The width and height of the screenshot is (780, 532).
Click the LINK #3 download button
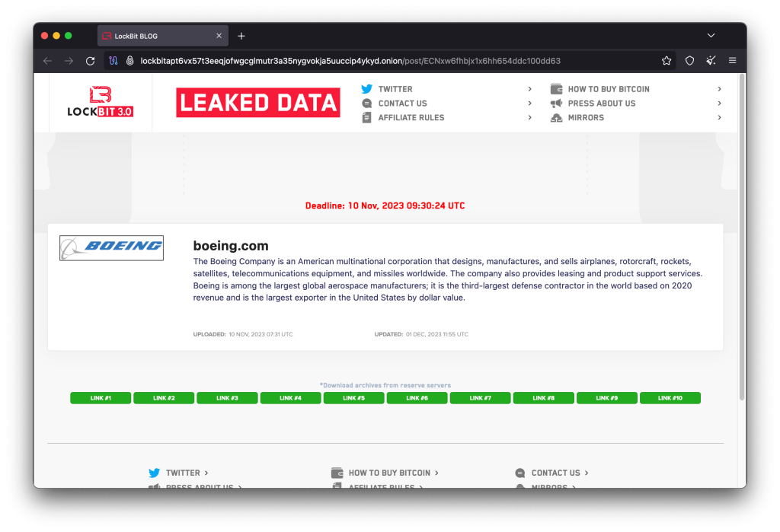click(227, 398)
